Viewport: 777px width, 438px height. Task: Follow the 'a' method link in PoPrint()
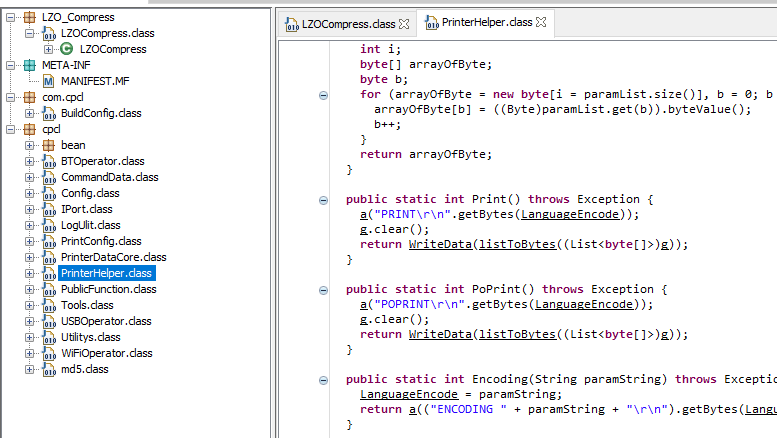pos(363,304)
